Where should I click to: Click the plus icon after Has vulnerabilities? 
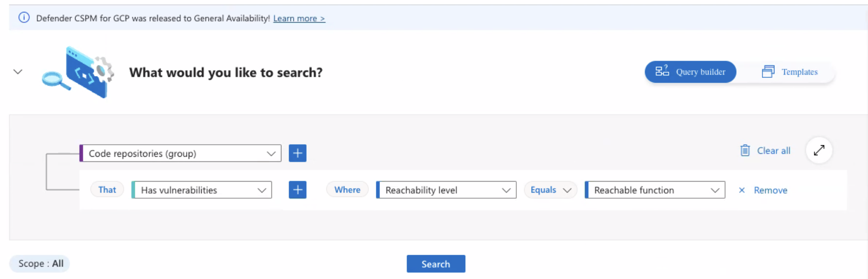(297, 190)
